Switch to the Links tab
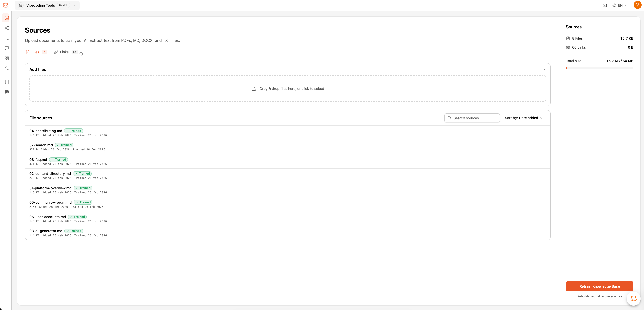The width and height of the screenshot is (644, 310). click(x=66, y=52)
